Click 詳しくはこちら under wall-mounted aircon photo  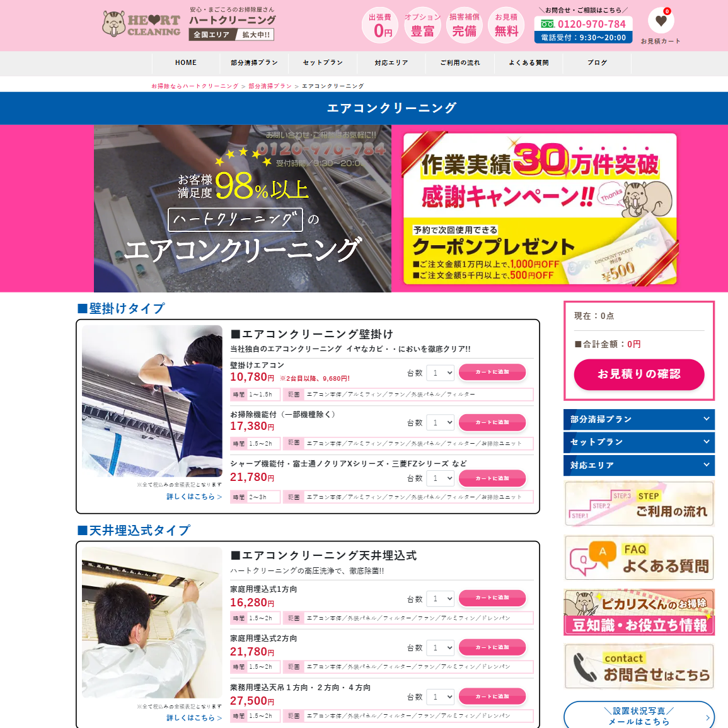pos(194,497)
